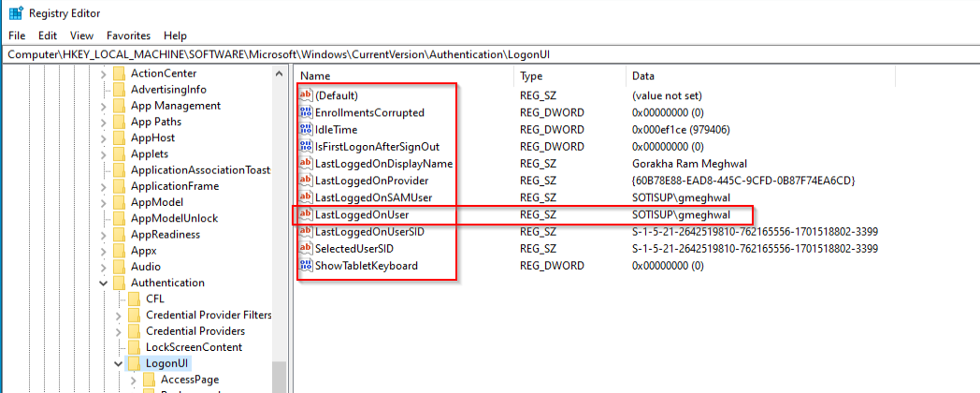Open the Help menu
The width and height of the screenshot is (980, 393).
175,36
